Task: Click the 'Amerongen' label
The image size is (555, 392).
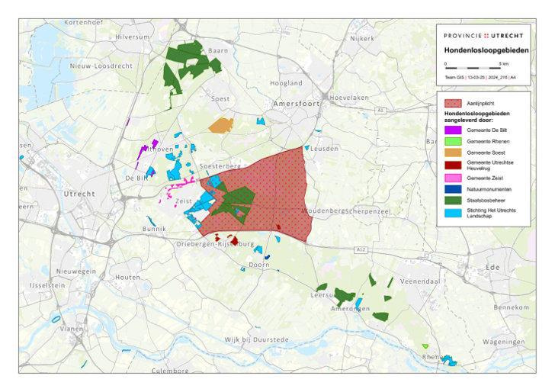Action: 351,309
